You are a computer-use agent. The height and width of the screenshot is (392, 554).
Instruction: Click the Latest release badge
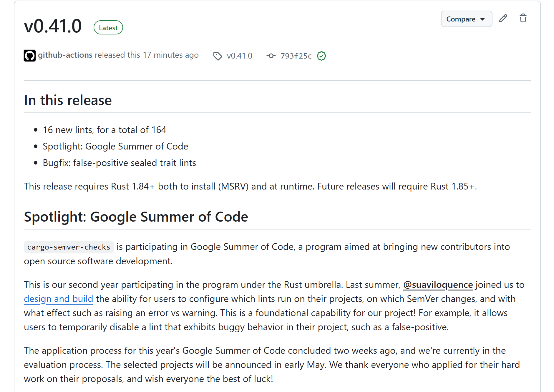click(108, 28)
